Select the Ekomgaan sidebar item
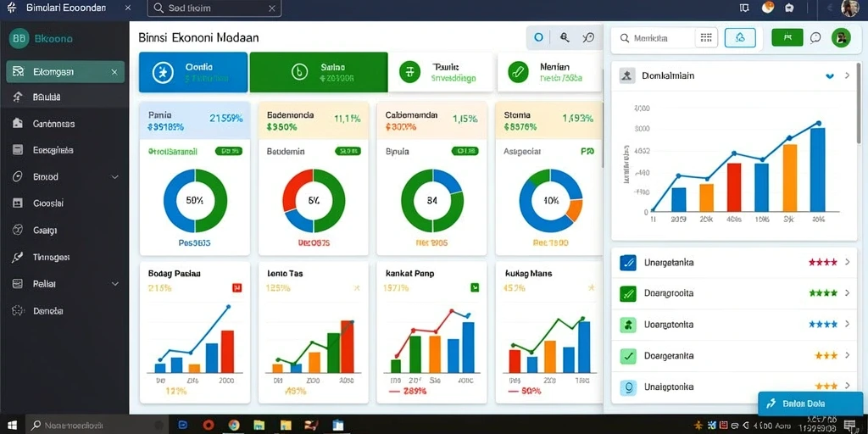868x434 pixels. [x=65, y=72]
